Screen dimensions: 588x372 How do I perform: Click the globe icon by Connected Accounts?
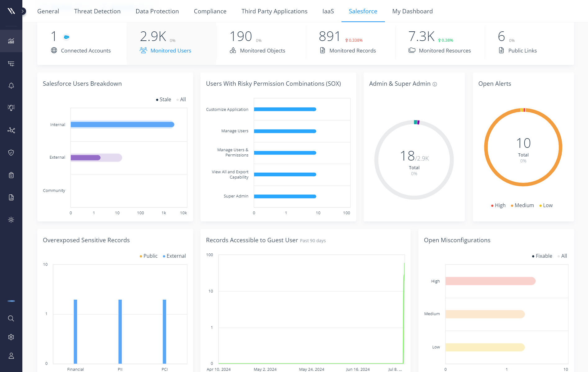[x=54, y=50]
